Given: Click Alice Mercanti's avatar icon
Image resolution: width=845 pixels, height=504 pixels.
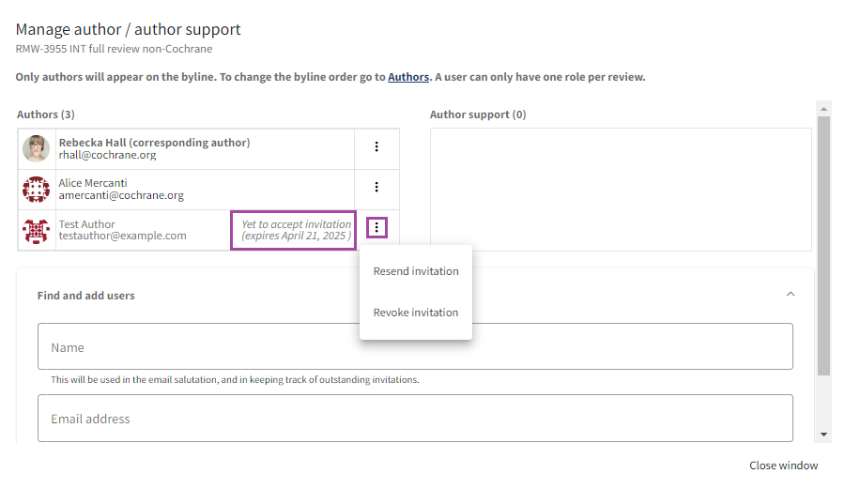Looking at the screenshot, I should [36, 189].
